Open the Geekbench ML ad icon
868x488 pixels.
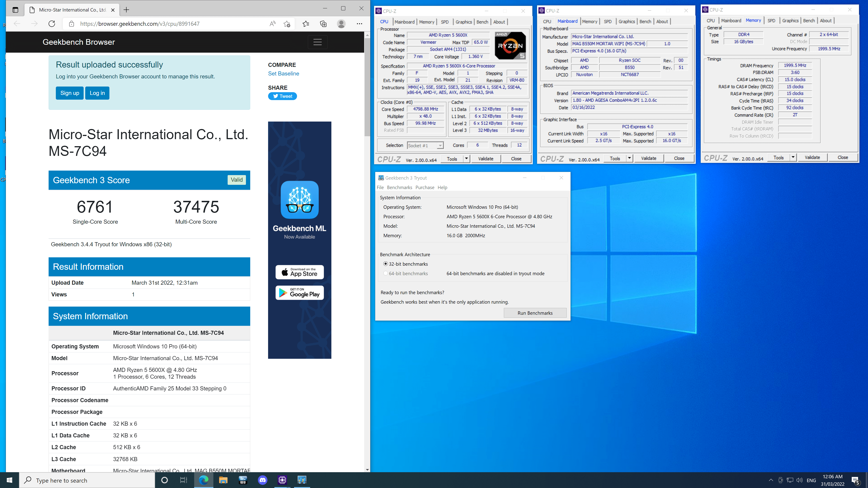tap(300, 200)
